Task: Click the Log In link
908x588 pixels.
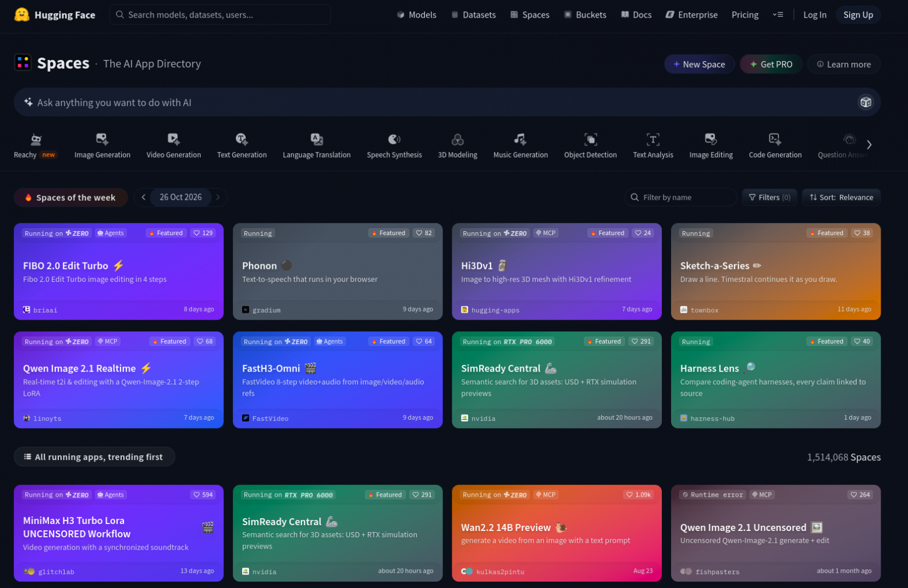Action: [814, 15]
